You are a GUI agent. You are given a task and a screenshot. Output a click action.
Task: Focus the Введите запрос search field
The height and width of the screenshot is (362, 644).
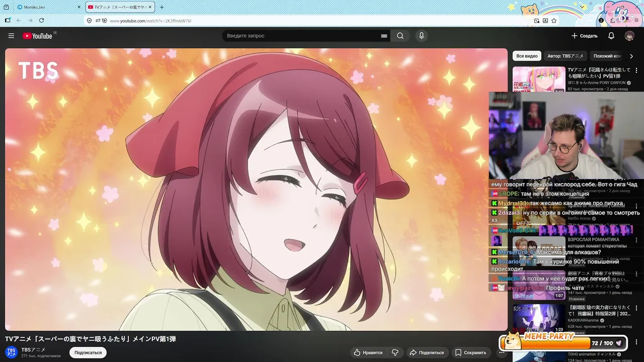302,36
